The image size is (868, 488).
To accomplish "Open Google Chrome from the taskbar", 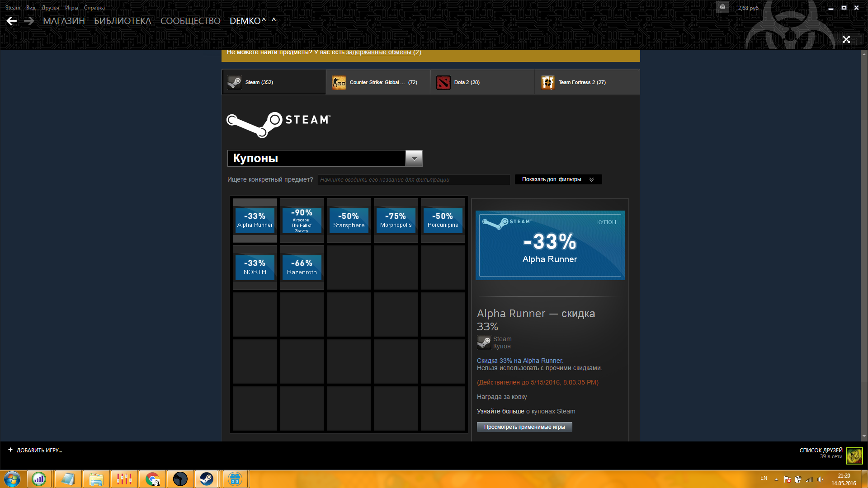I will pos(152,479).
